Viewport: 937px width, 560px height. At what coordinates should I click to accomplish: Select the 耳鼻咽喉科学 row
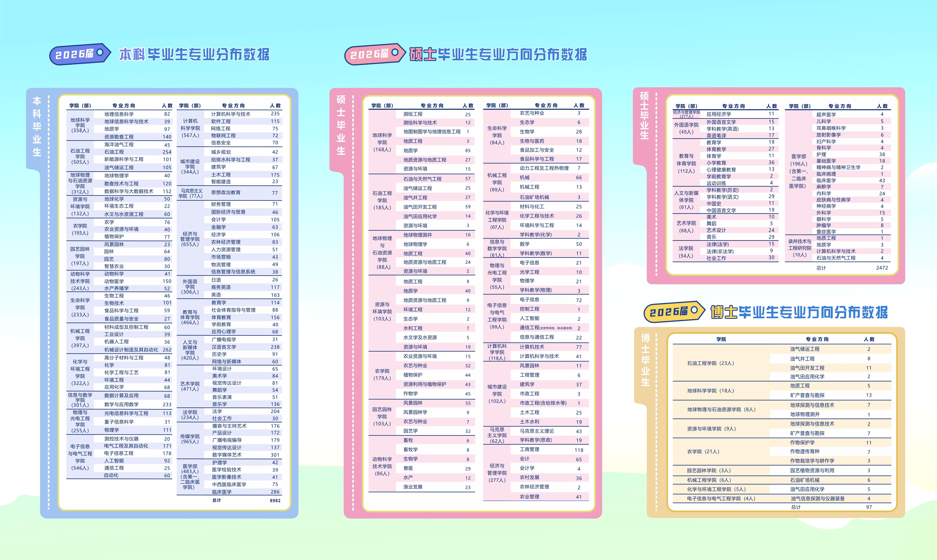point(851,128)
